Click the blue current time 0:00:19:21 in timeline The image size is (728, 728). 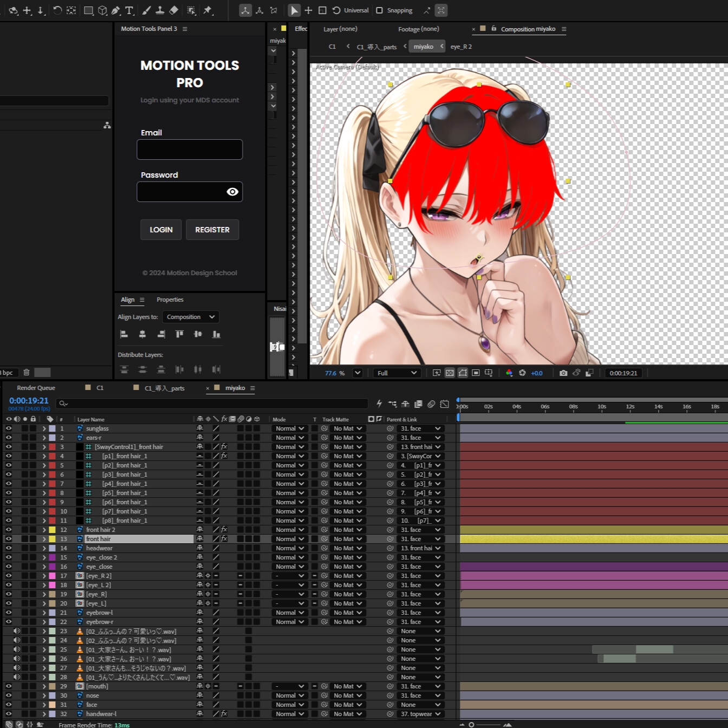coord(29,401)
